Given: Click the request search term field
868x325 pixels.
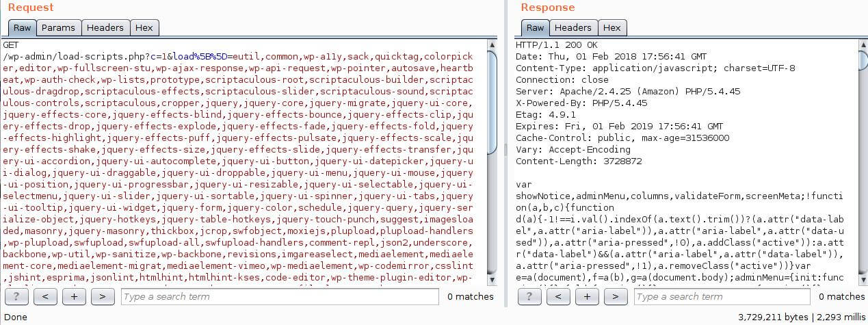Looking at the screenshot, I should [279, 296].
